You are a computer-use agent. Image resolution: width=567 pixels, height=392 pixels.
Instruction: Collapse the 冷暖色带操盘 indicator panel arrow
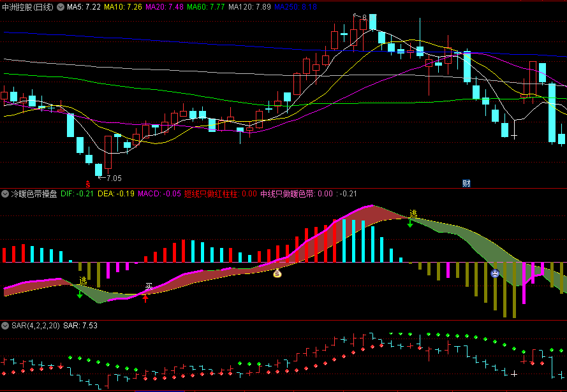point(5,194)
